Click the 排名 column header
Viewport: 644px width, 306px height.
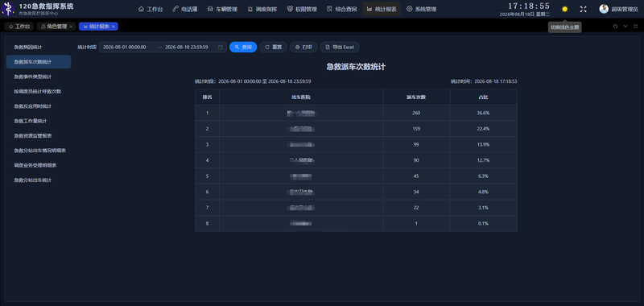pos(208,97)
